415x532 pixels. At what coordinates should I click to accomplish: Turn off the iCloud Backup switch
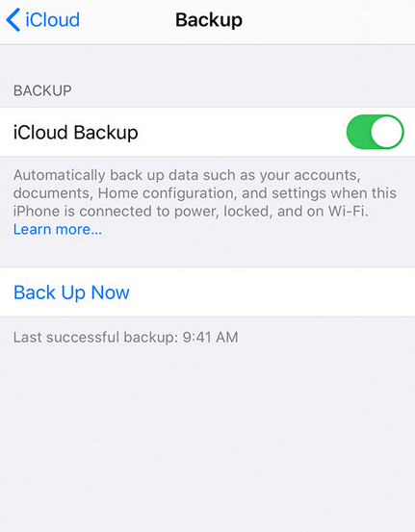tap(375, 132)
